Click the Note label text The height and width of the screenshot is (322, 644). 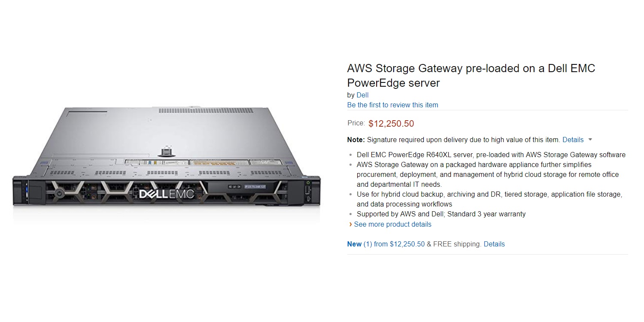(354, 140)
